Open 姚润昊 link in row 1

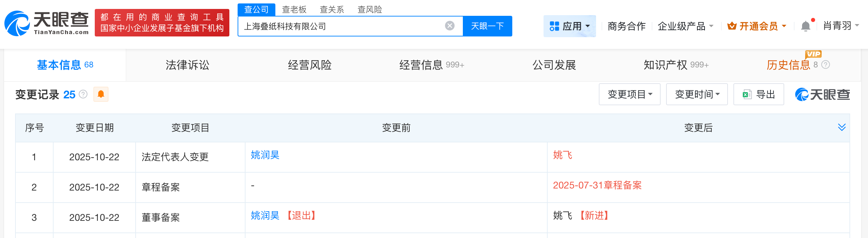click(x=265, y=155)
